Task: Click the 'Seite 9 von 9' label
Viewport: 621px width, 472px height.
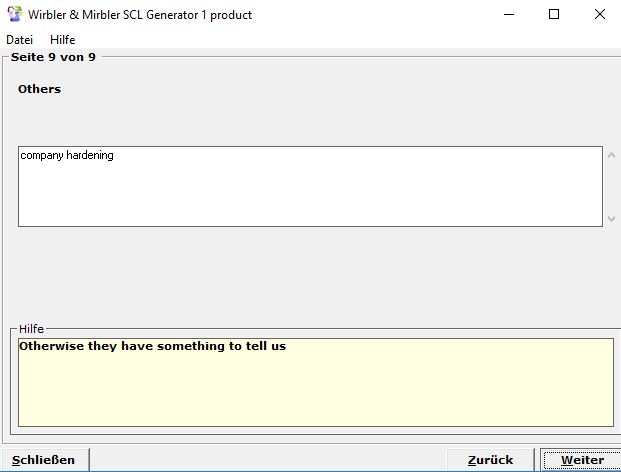Action: (53, 57)
